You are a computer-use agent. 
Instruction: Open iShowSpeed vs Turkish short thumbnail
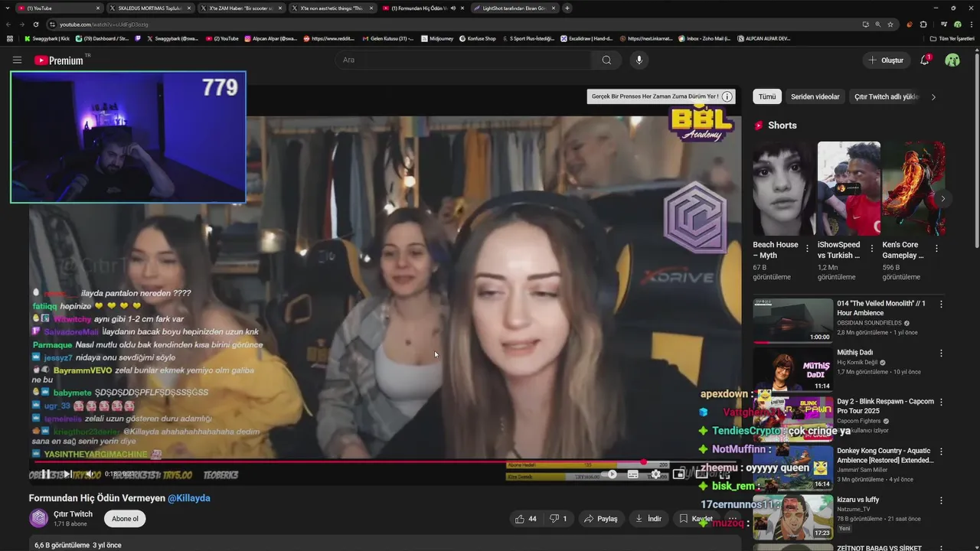(x=848, y=188)
